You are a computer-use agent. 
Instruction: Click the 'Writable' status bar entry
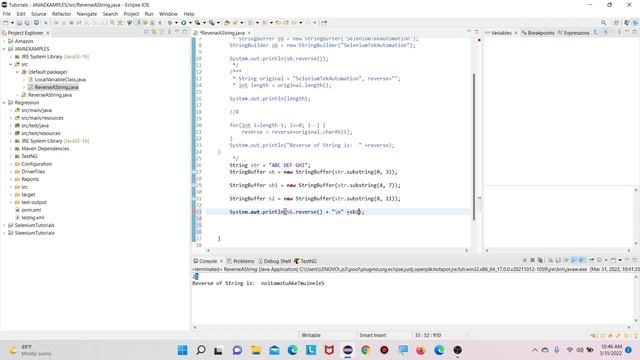point(311,335)
